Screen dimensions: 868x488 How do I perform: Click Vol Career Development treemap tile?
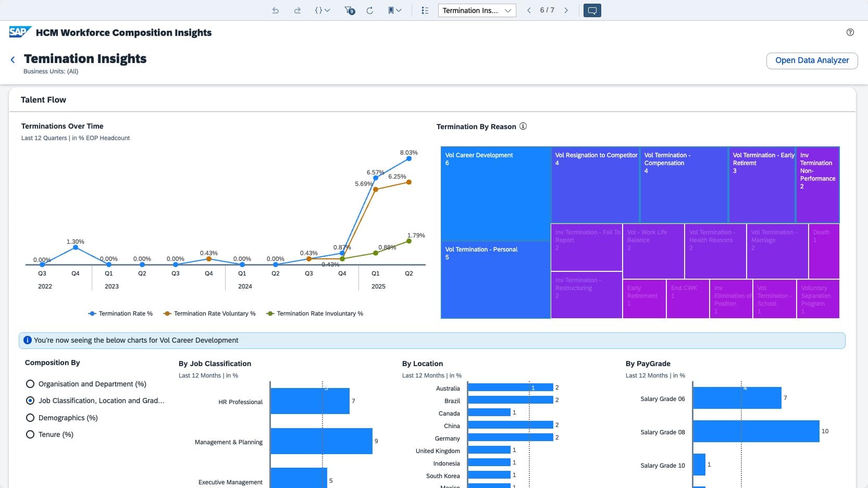tap(495, 194)
